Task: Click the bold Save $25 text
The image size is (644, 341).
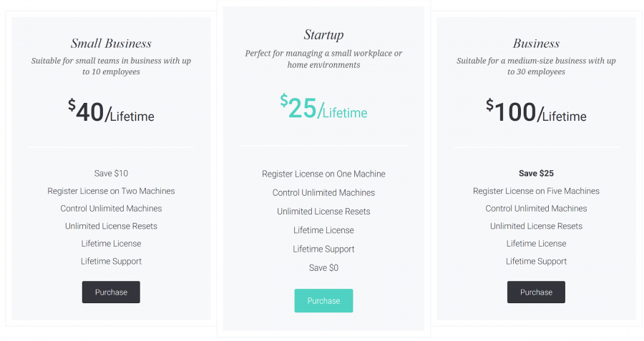Action: click(x=536, y=173)
